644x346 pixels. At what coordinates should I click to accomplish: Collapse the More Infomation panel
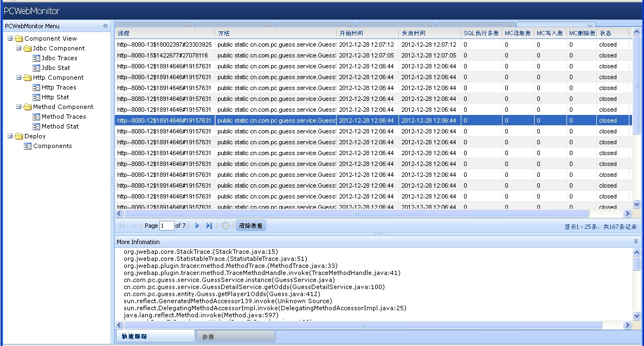[x=636, y=241]
